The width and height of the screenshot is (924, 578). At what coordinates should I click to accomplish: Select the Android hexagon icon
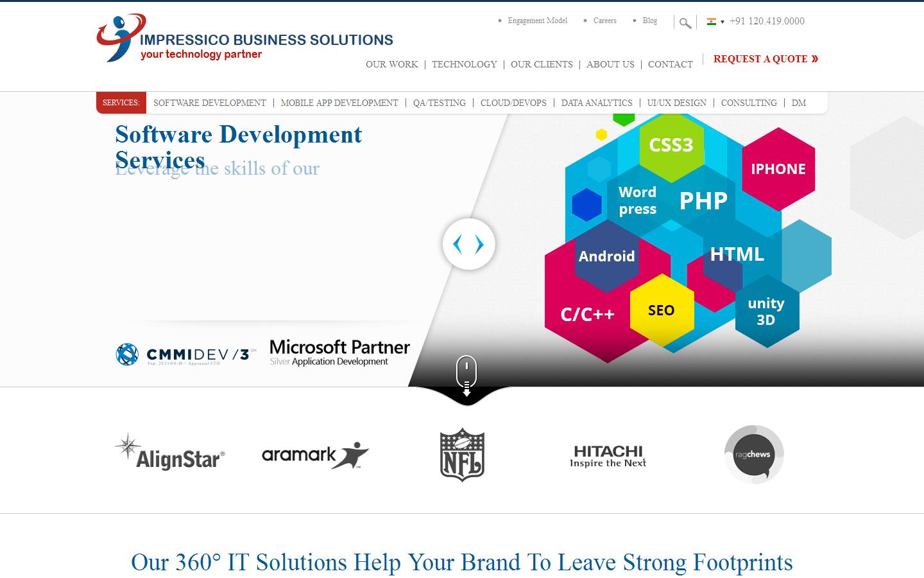[606, 256]
